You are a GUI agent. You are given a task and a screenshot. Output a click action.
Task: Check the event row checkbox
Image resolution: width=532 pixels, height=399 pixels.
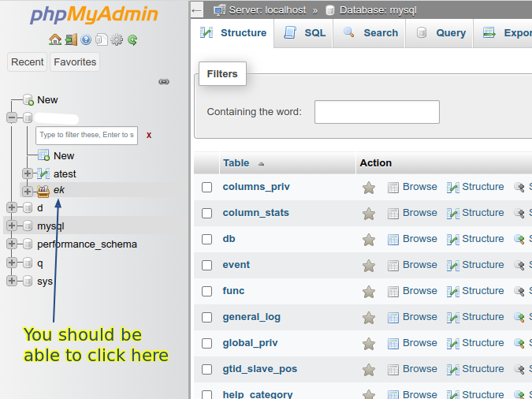(x=207, y=265)
